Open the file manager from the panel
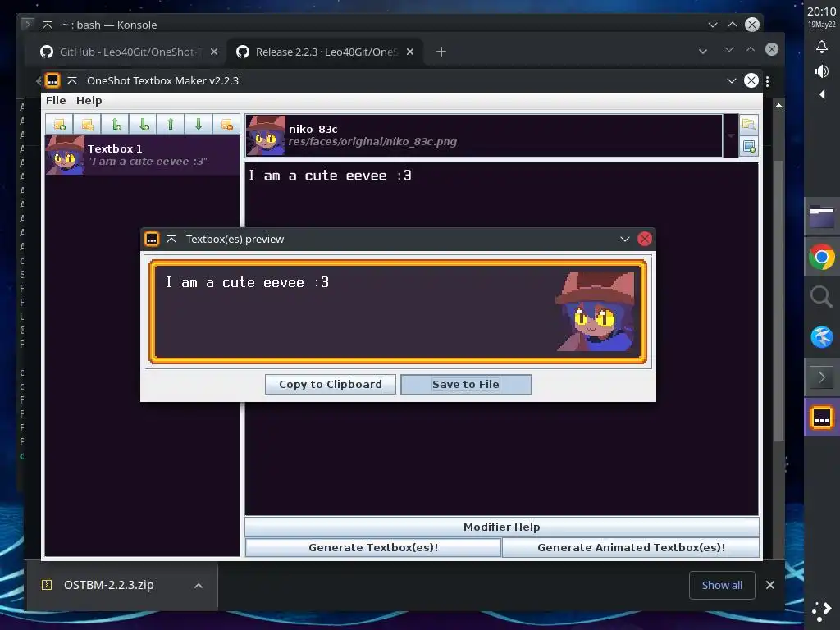840x630 pixels. (x=822, y=217)
